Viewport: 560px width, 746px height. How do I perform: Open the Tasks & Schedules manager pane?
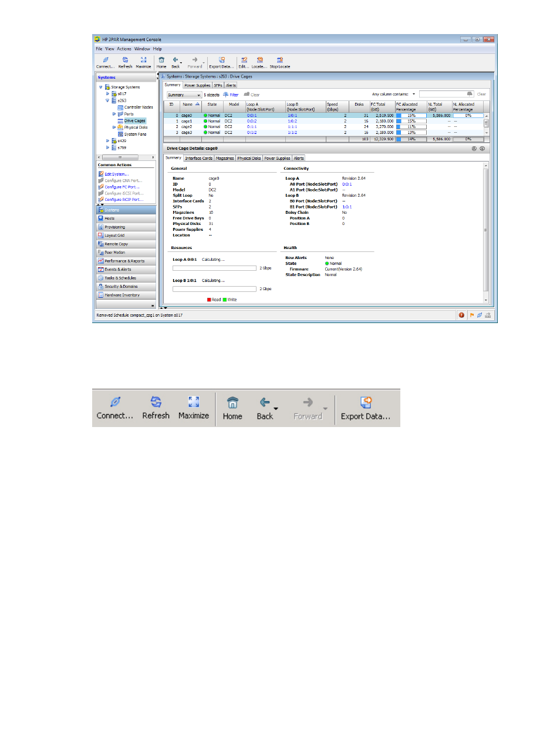pyautogui.click(x=126, y=278)
